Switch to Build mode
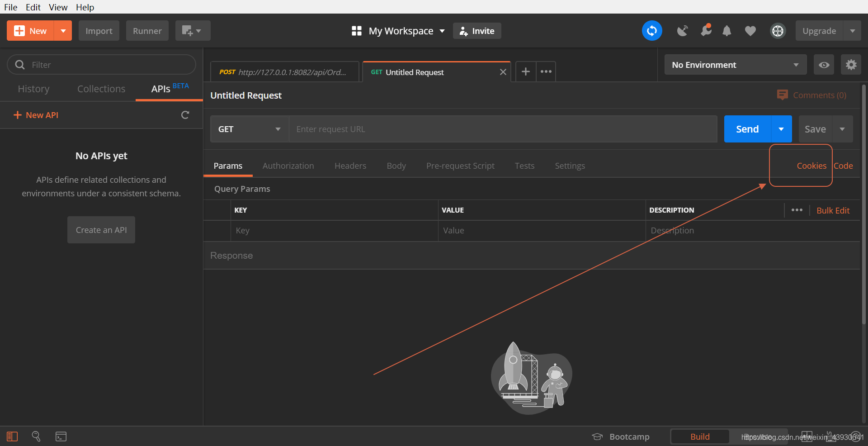Image resolution: width=868 pixels, height=446 pixels. [x=699, y=437]
